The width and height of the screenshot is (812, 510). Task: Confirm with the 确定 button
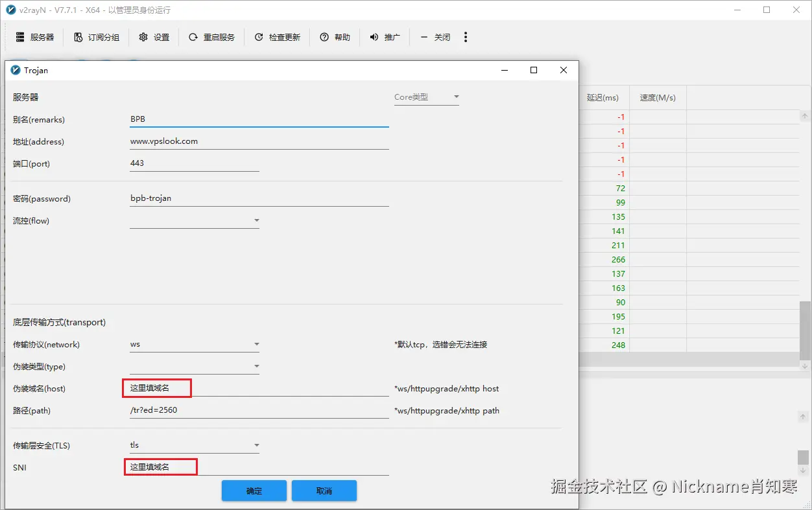point(254,491)
